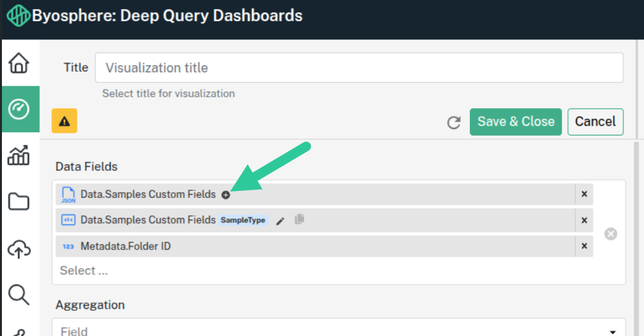The image size is (644, 336).
Task: Click the 123 number icon of Metadata.Folder ID
Action: click(x=68, y=246)
